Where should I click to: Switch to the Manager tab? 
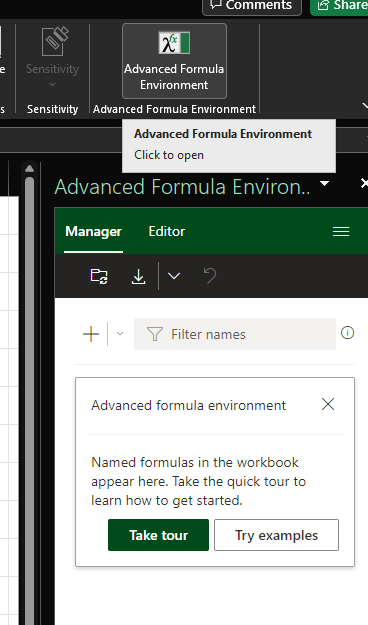[93, 232]
